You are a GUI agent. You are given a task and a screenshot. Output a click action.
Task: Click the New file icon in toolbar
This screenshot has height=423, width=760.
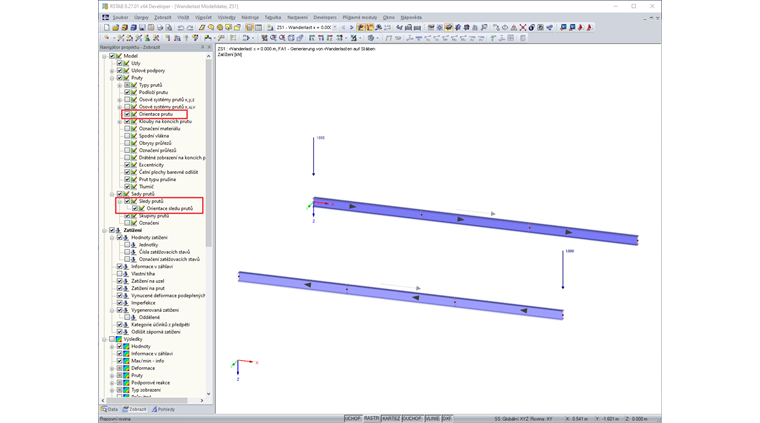tap(107, 28)
